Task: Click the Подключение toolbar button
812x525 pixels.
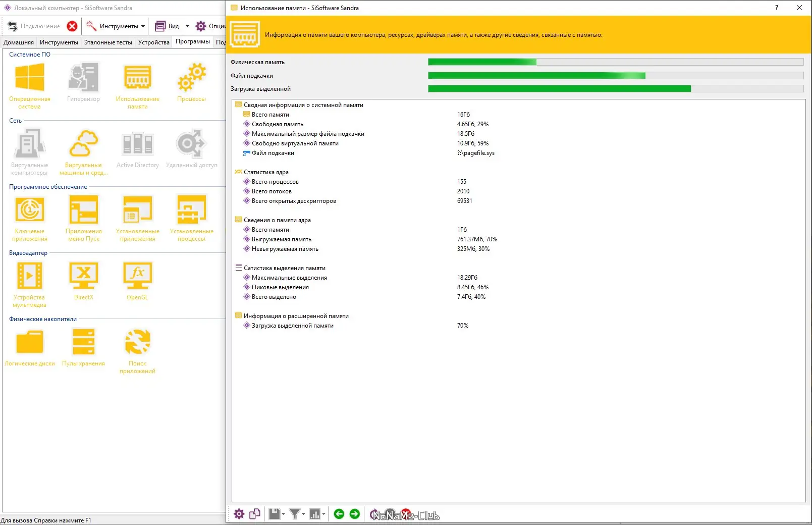Action: click(34, 26)
